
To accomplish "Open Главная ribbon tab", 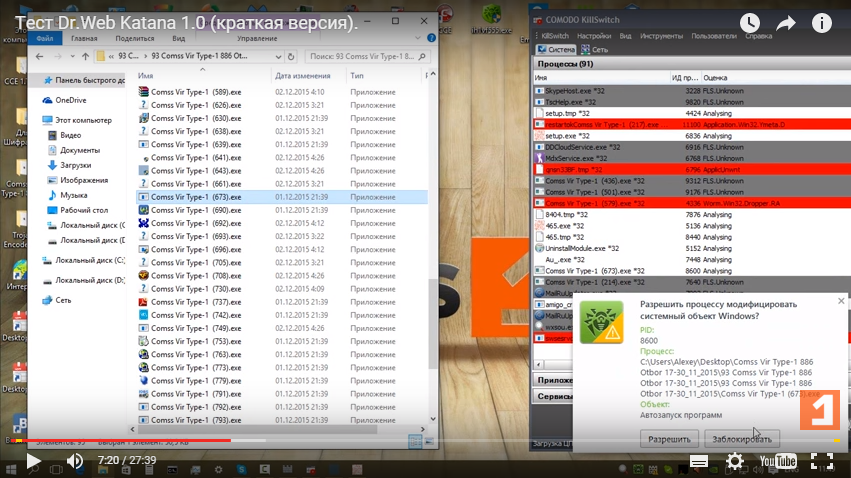I will (x=84, y=39).
